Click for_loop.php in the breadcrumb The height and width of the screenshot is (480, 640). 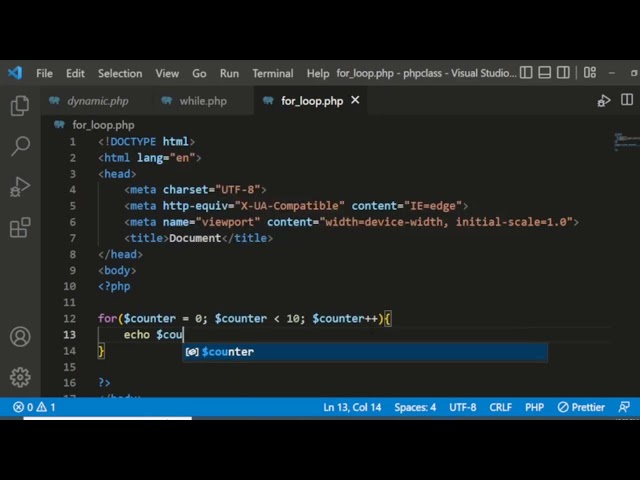(103, 125)
